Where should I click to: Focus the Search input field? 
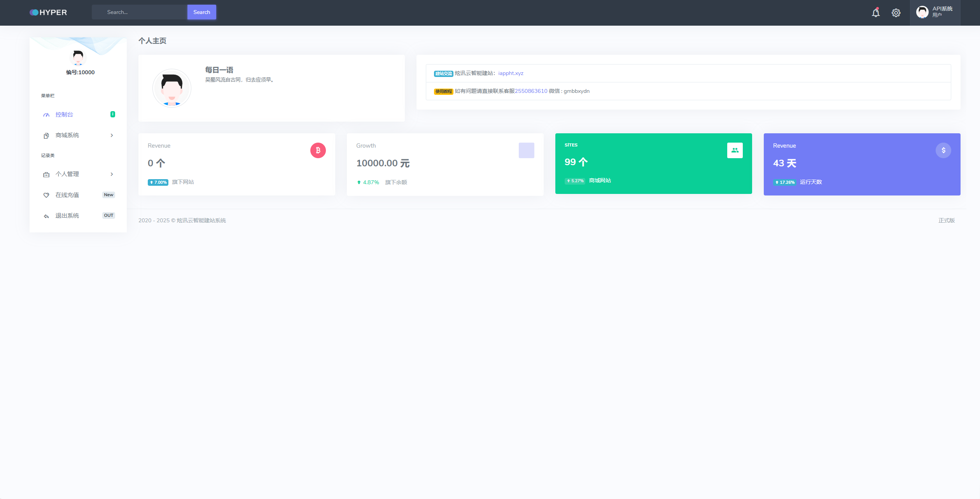[140, 12]
